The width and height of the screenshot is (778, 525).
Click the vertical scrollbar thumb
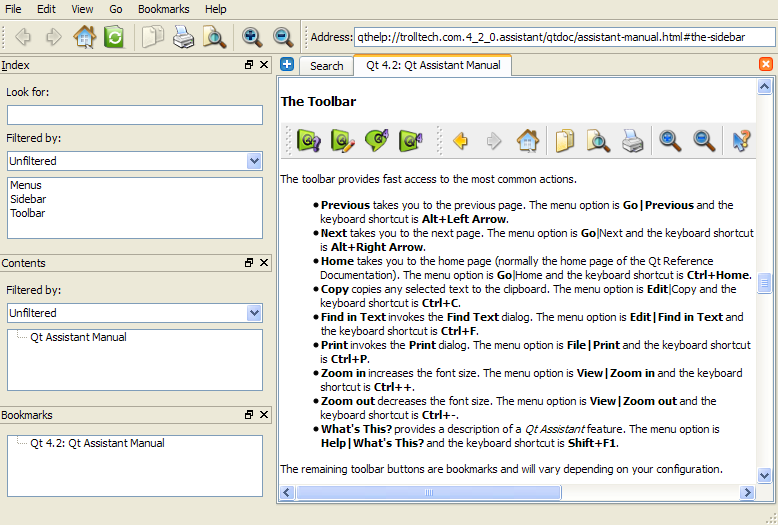(764, 283)
